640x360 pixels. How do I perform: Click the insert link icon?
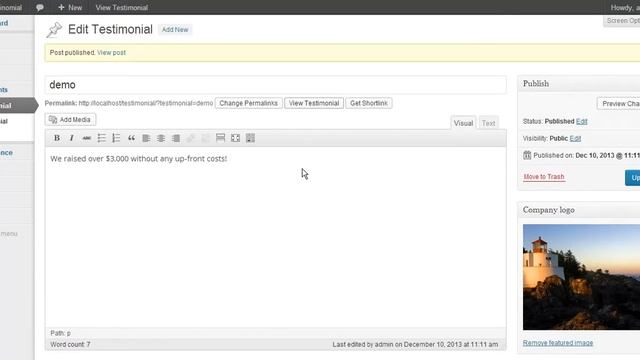[191, 138]
